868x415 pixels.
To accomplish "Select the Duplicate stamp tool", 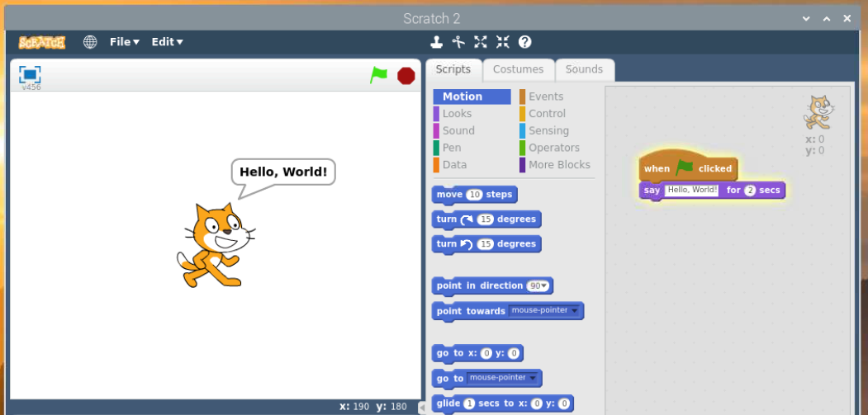I will [437, 42].
